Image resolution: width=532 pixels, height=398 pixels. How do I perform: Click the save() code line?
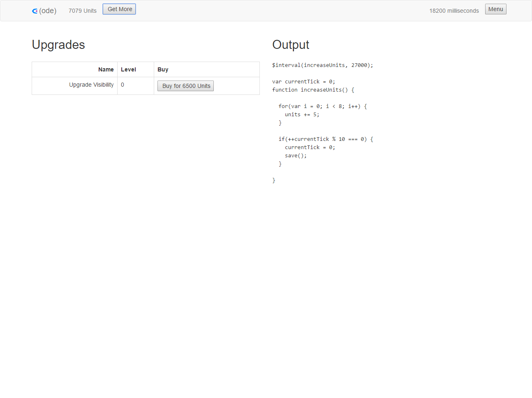[x=296, y=156]
